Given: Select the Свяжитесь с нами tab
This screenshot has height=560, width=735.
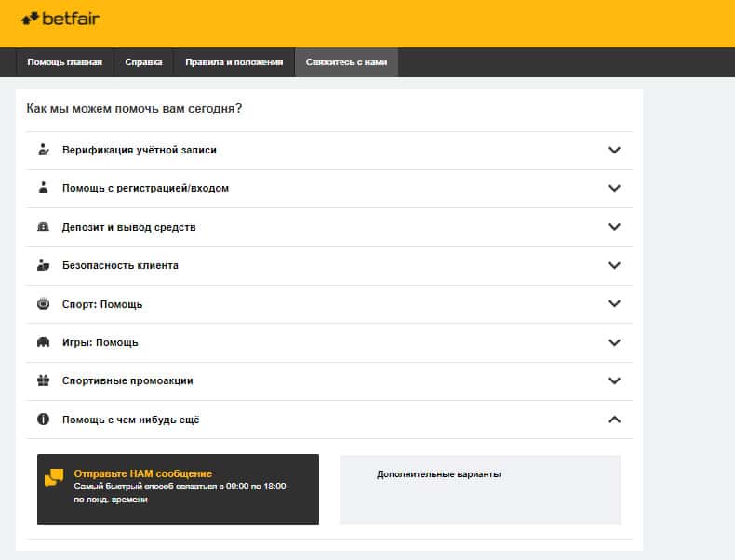Looking at the screenshot, I should [346, 61].
